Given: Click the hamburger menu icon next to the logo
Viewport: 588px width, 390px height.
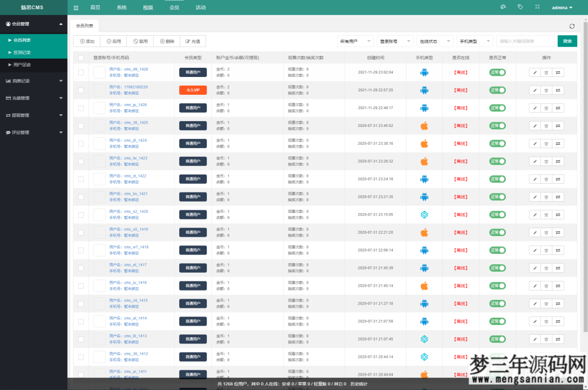Looking at the screenshot, I should pos(76,7).
